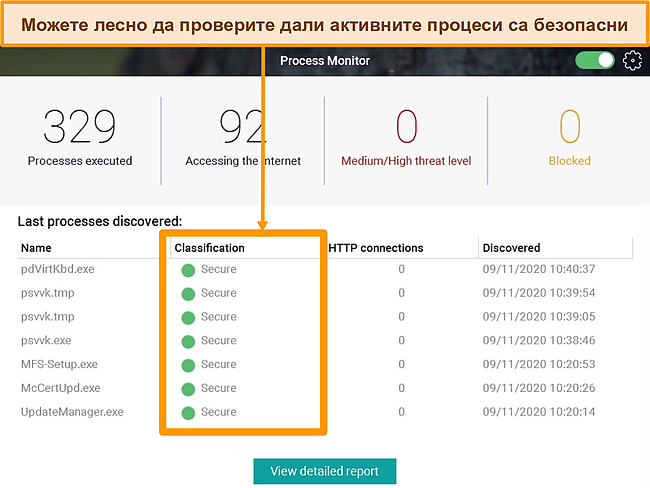
Task: Toggle the Process Monitor switch off
Action: [x=594, y=61]
